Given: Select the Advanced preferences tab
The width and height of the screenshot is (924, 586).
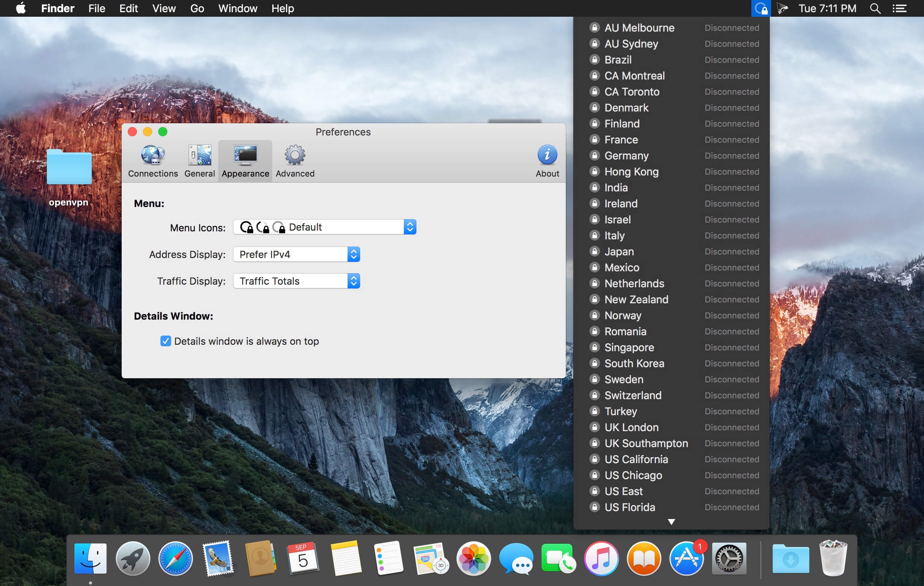Looking at the screenshot, I should (295, 160).
